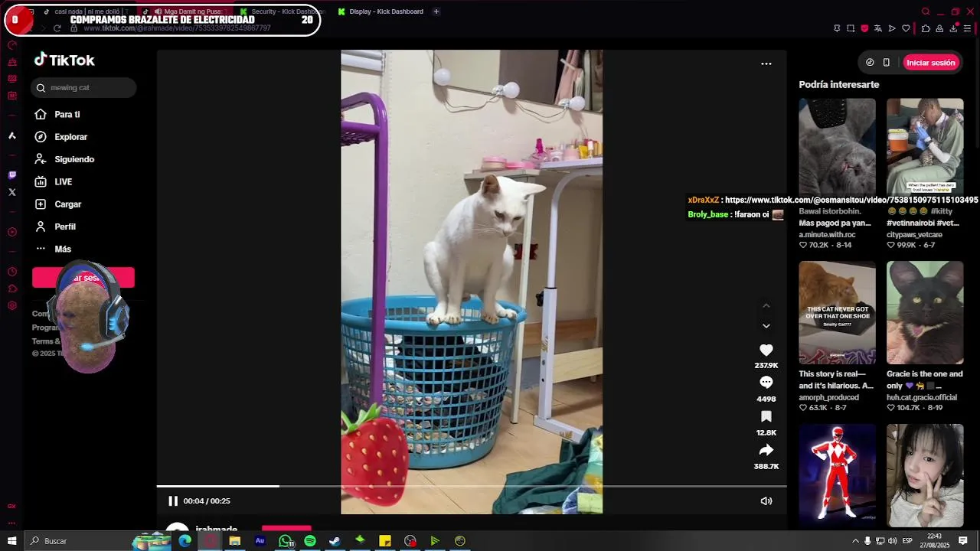Viewport: 980px width, 551px height.
Task: Open the search tabs magnifier in title bar
Action: (x=926, y=11)
